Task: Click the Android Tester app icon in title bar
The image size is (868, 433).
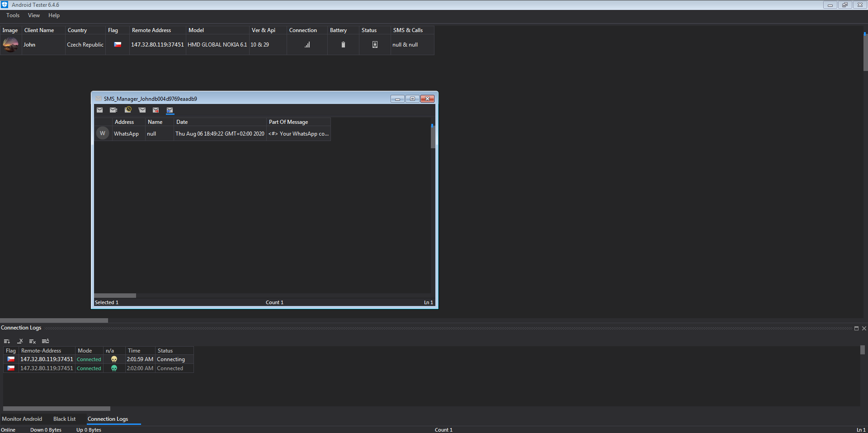Action: [5, 5]
